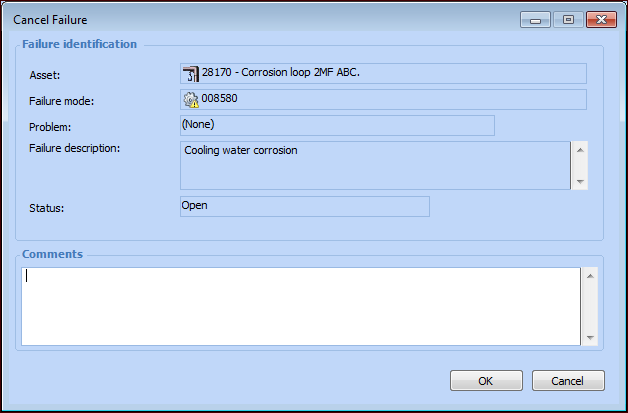Focus the Comments text area
Screen dimensions: 628x413
tap(300, 305)
